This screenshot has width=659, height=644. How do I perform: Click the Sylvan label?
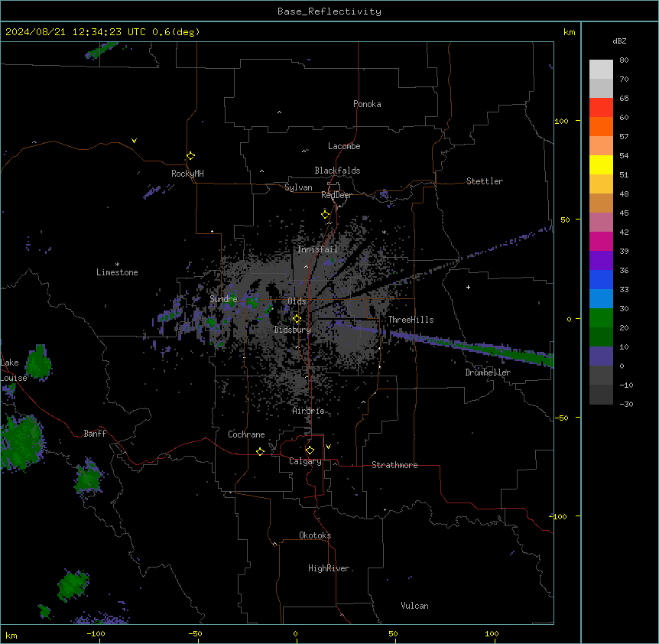(x=298, y=187)
